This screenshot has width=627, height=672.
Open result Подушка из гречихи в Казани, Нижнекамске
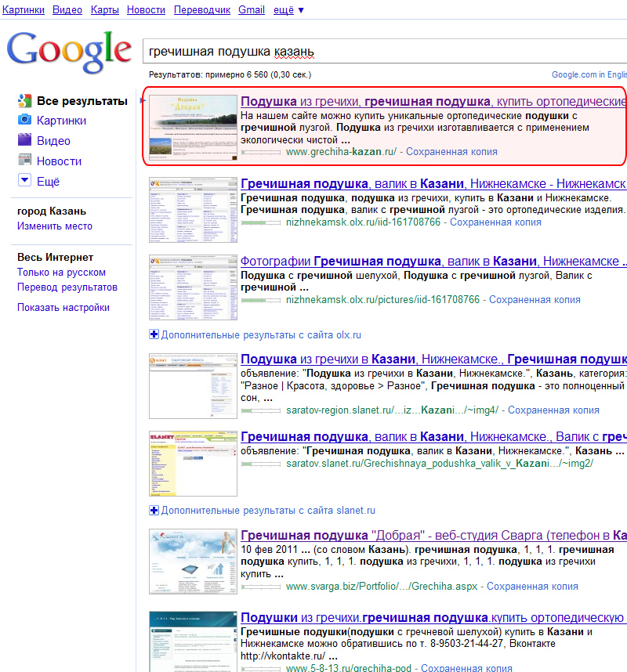pyautogui.click(x=433, y=359)
